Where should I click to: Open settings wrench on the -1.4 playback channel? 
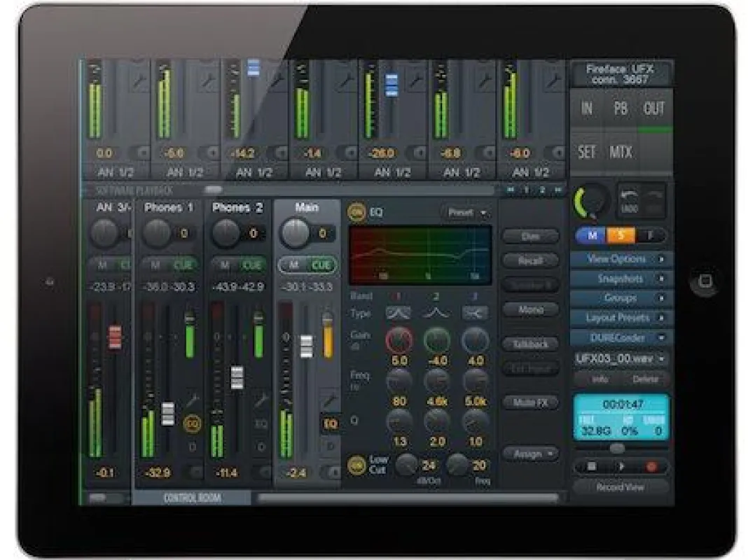tap(346, 79)
